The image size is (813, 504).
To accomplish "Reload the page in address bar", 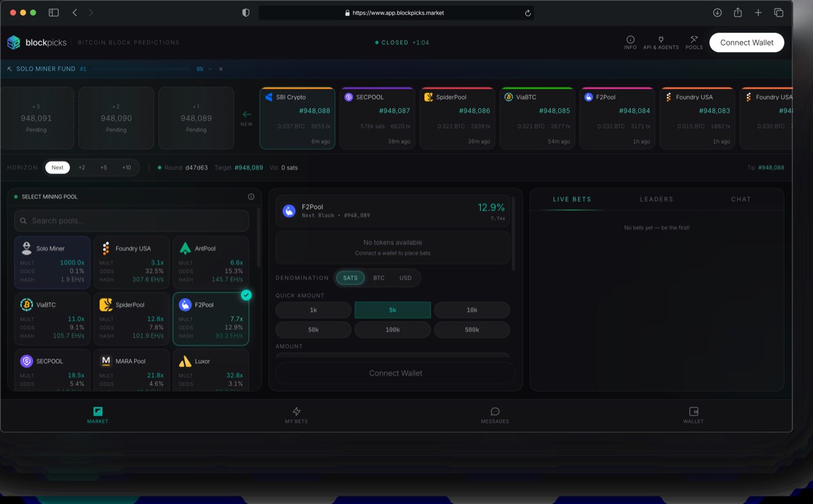I will [x=528, y=13].
